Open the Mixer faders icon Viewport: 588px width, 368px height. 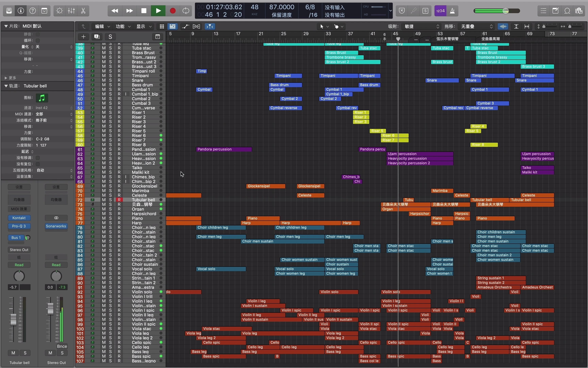[71, 11]
